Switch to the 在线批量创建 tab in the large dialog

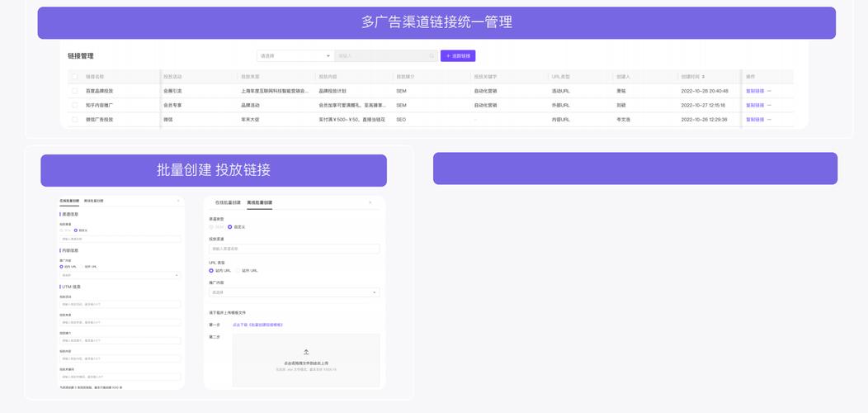click(228, 202)
